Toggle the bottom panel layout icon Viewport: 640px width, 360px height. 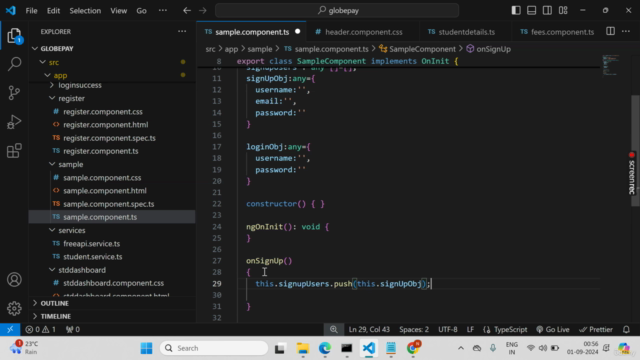coord(531,11)
